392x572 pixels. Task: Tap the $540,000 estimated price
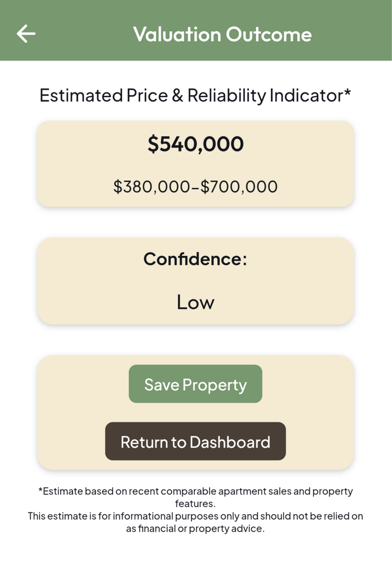195,144
